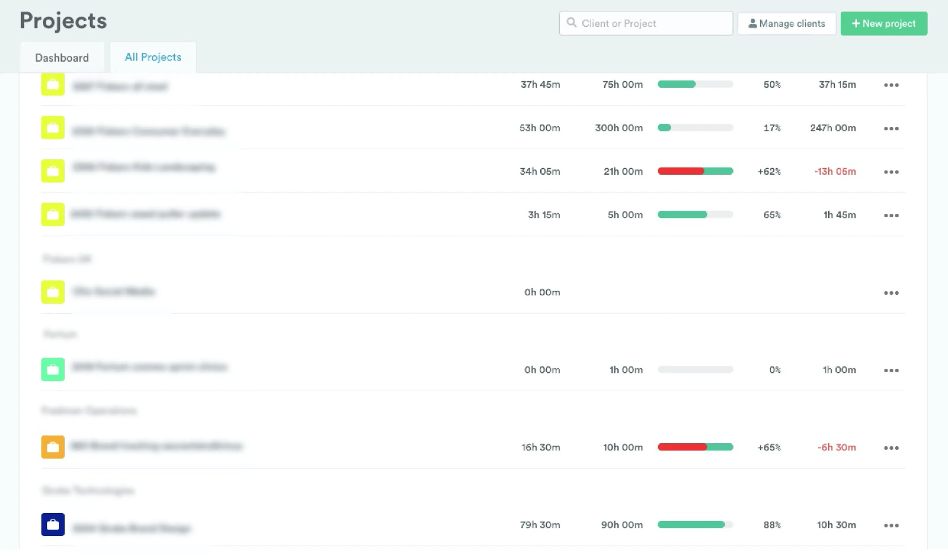Click the 17% progress bar
Image resolution: width=948 pixels, height=560 pixels.
(x=695, y=128)
